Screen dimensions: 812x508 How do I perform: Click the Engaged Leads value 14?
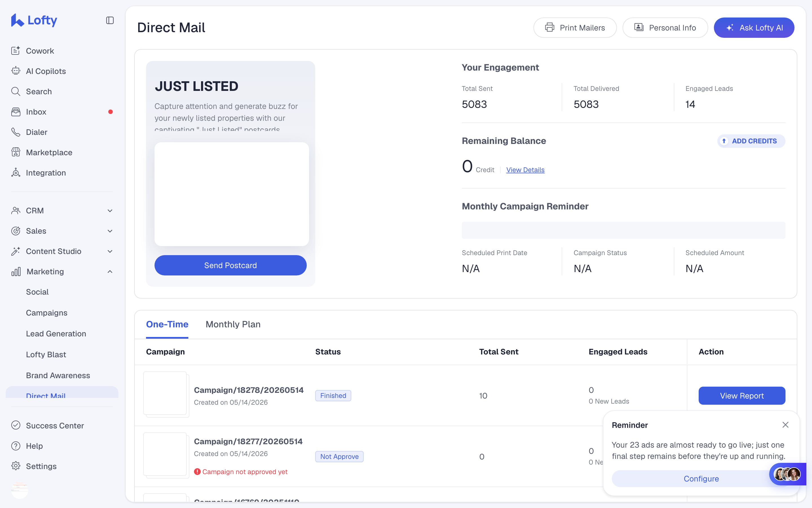tap(690, 104)
